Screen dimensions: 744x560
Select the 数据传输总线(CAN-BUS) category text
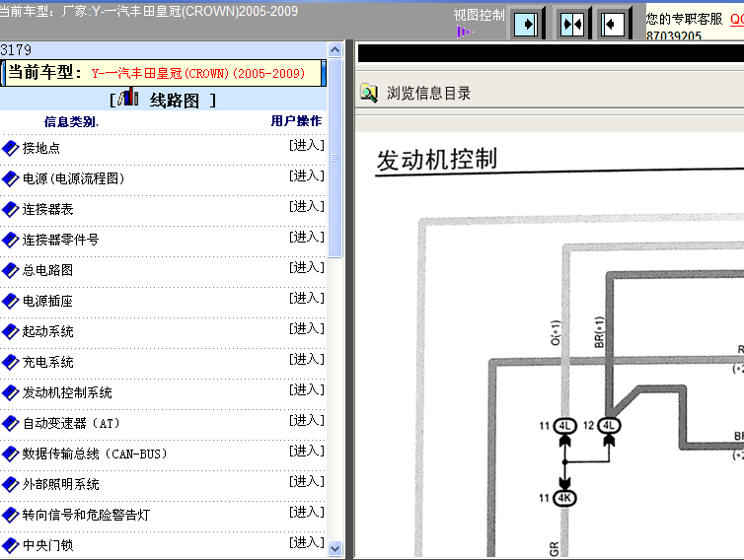point(96,455)
